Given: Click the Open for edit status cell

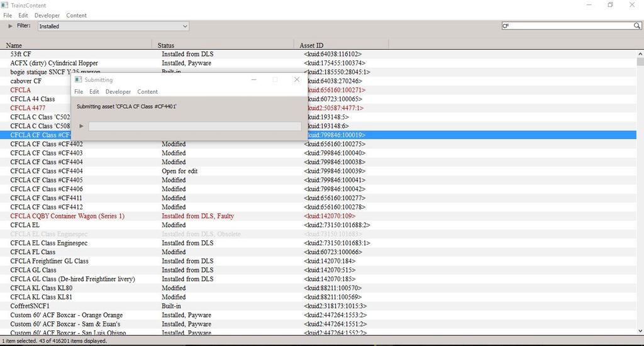Looking at the screenshot, I should coord(179,171).
